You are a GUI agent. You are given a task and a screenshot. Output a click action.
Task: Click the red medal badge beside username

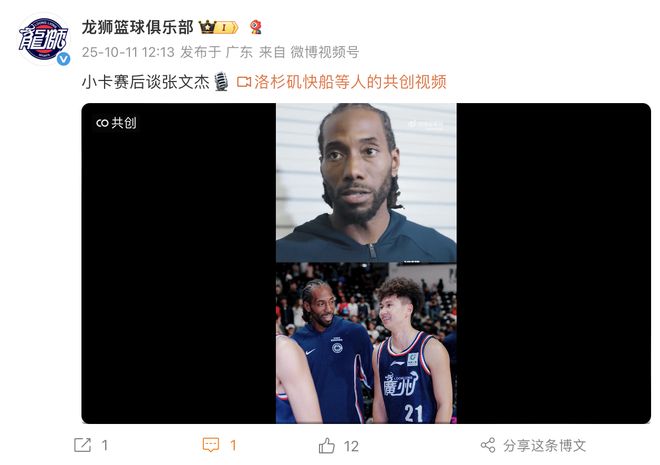click(255, 27)
